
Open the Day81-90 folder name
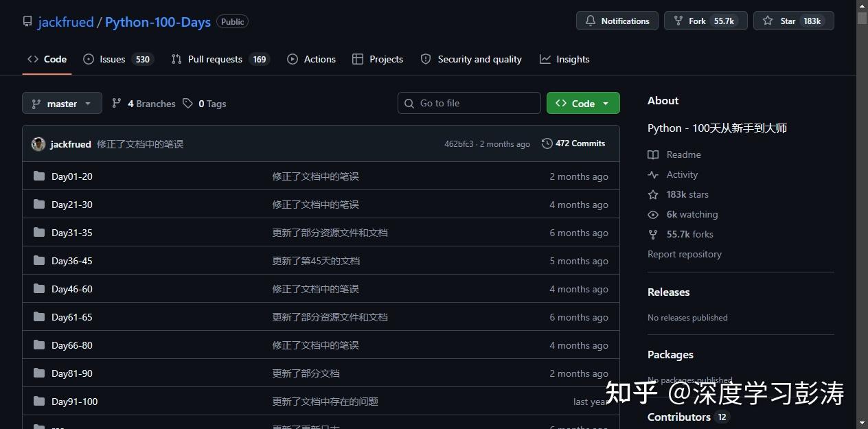[72, 373]
